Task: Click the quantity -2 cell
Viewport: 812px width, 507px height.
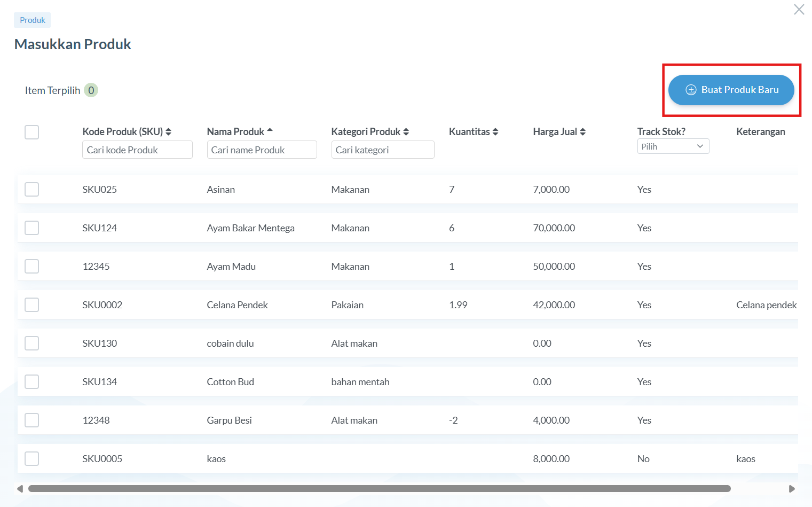Action: [453, 420]
